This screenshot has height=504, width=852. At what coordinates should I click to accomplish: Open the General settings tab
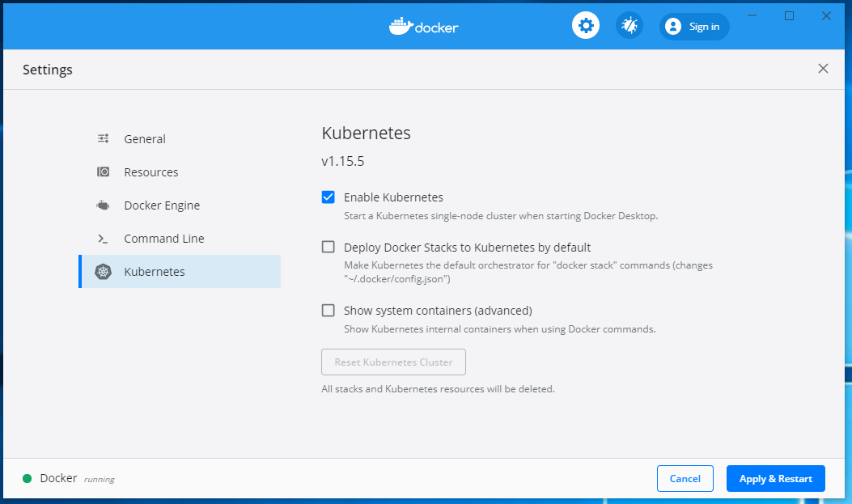pos(180,138)
